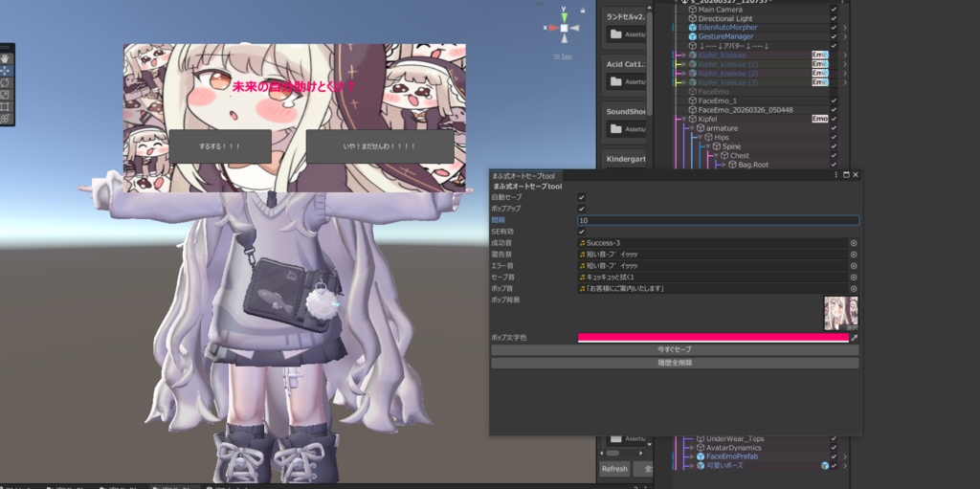This screenshot has width=980, height=489.
Task: Click the キュッキュッと拭く1 audio clip field
Action: (x=713, y=277)
